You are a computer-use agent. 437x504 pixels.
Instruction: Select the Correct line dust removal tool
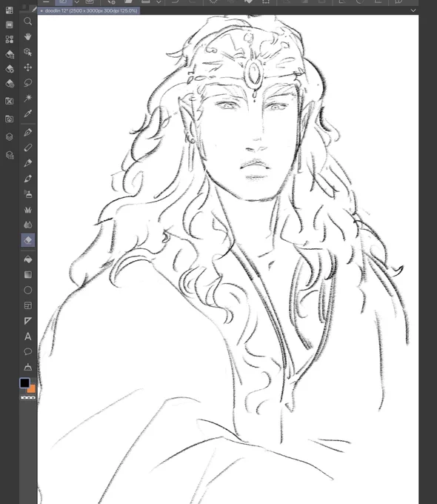coord(28,367)
